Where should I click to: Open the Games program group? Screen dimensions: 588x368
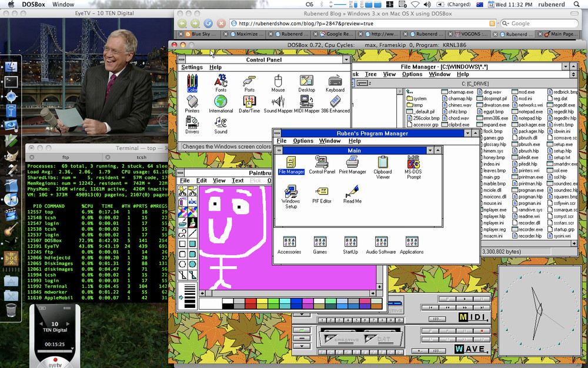[x=320, y=243]
